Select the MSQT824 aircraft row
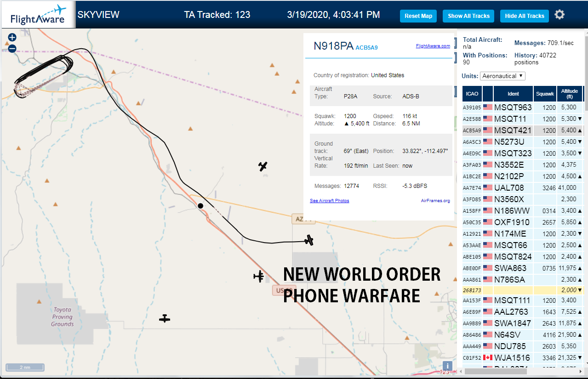The image size is (588, 379). point(523,257)
